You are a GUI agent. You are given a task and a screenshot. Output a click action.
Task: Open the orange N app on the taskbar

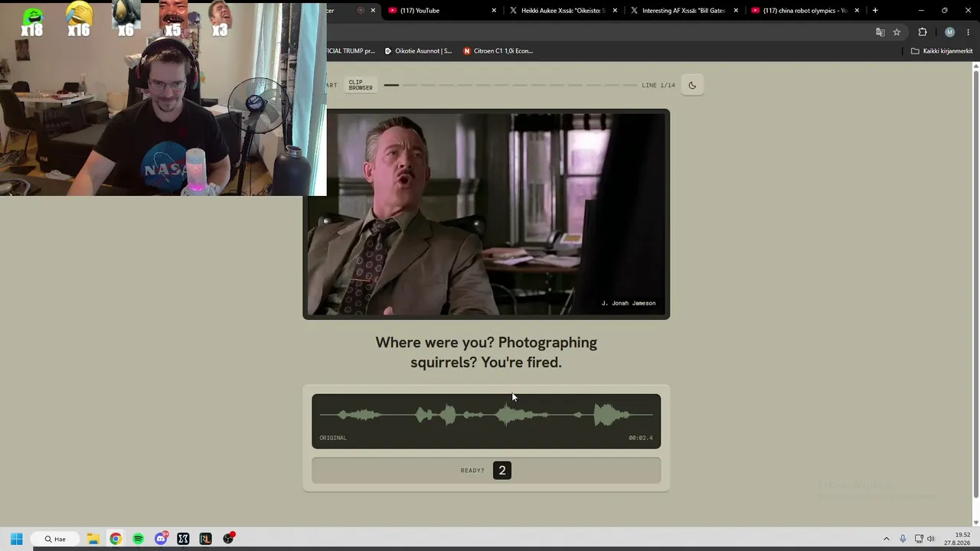pos(205,539)
